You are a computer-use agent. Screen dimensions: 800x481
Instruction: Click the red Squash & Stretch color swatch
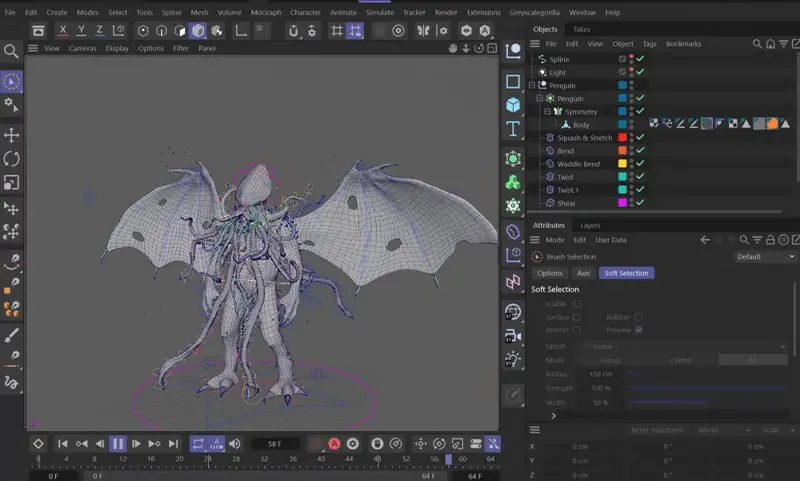(622, 137)
